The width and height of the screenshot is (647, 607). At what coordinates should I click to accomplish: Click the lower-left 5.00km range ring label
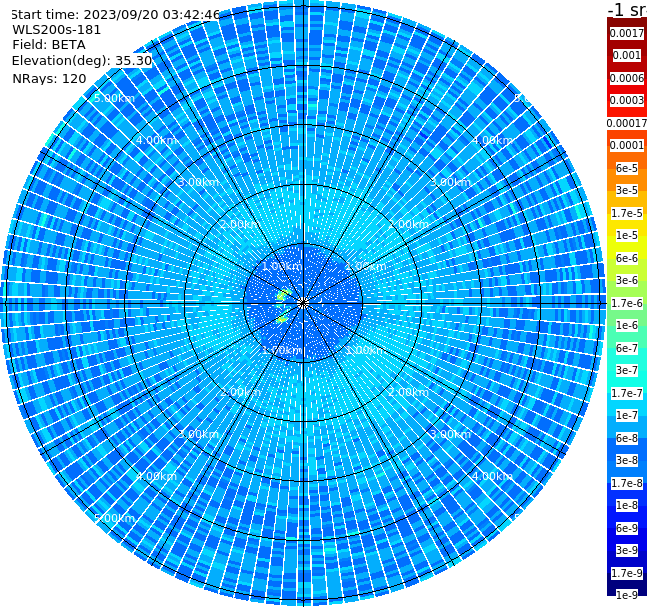pos(114,518)
